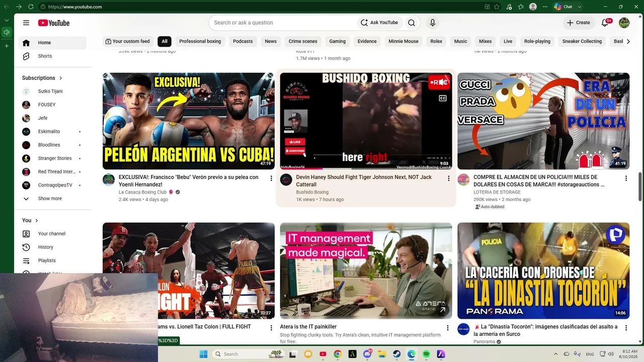644x362 pixels.
Task: Open PELEÓN ARGENTINA VS CUBA thumbnail
Action: pos(189,121)
